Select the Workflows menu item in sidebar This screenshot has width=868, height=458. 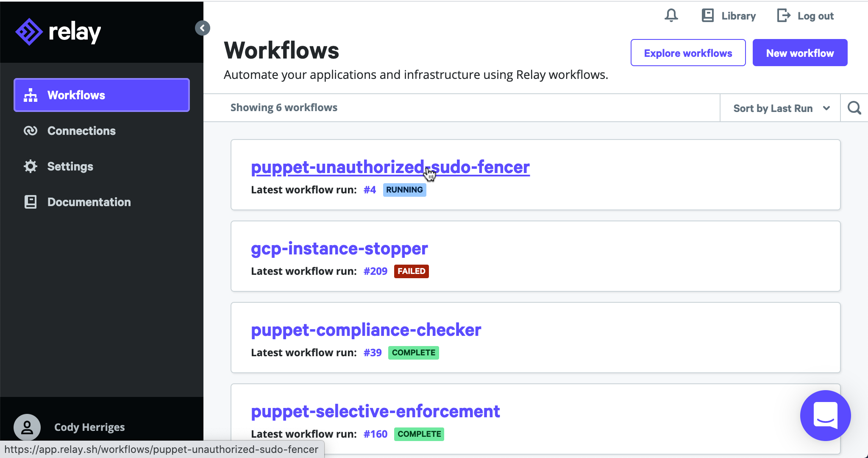[102, 95]
